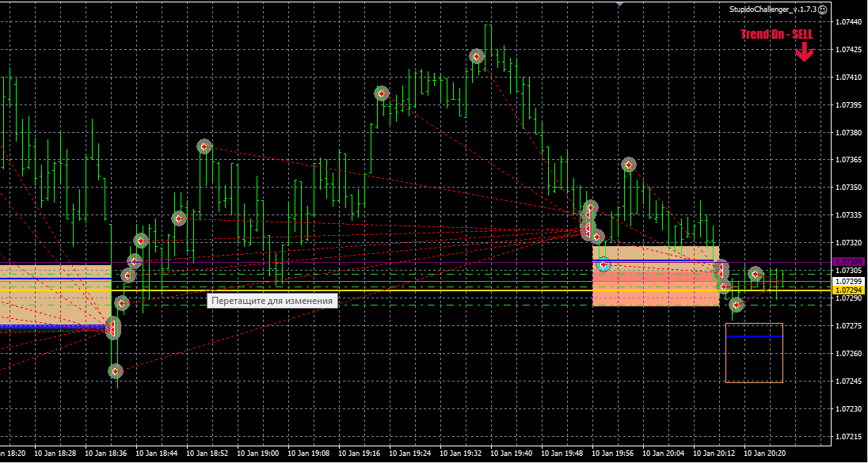Click the 10 Jan 20:12 time label

point(714,453)
